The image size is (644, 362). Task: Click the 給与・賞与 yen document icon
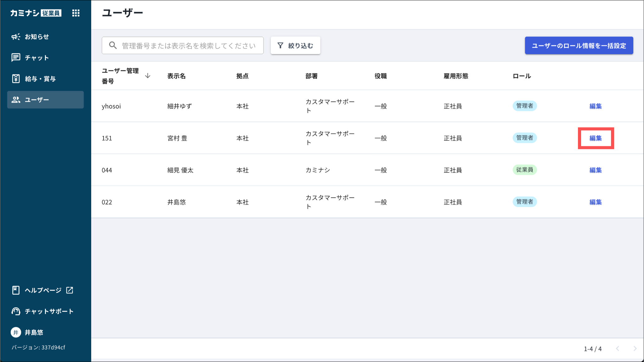[16, 79]
